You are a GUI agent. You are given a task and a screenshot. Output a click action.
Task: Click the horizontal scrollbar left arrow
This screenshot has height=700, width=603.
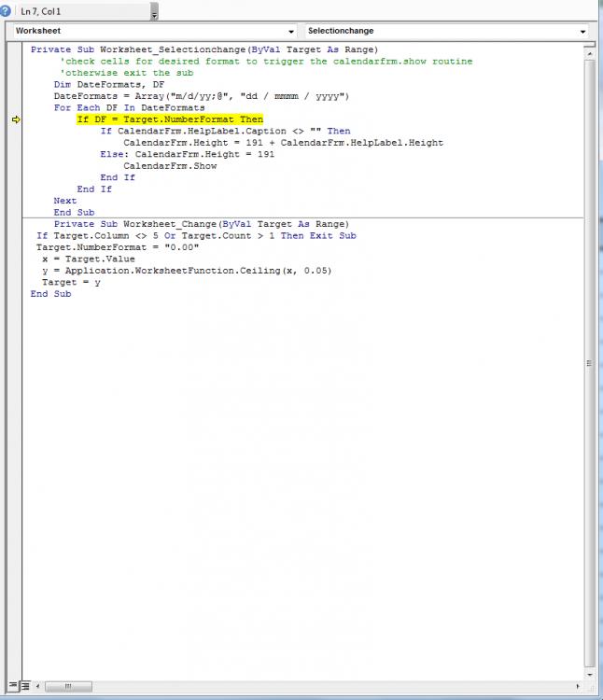[38, 686]
